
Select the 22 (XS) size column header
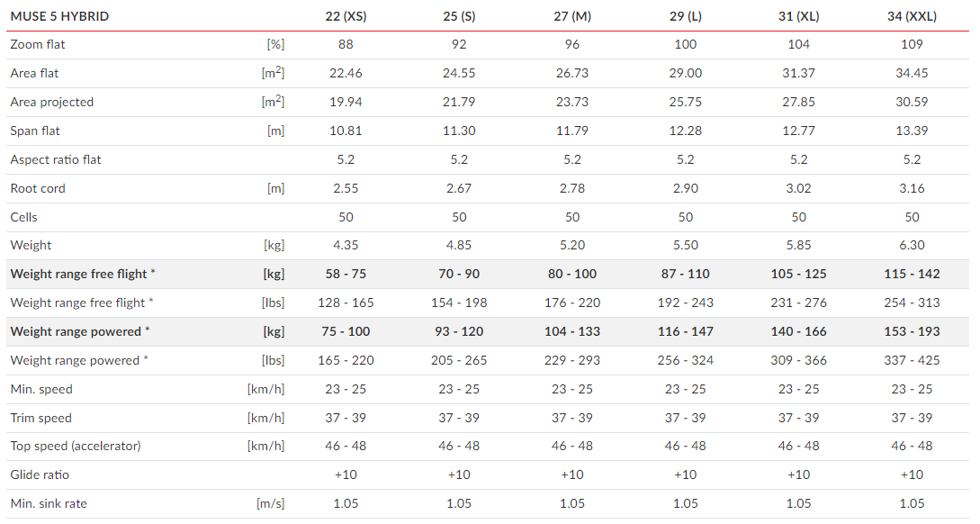pos(346,16)
